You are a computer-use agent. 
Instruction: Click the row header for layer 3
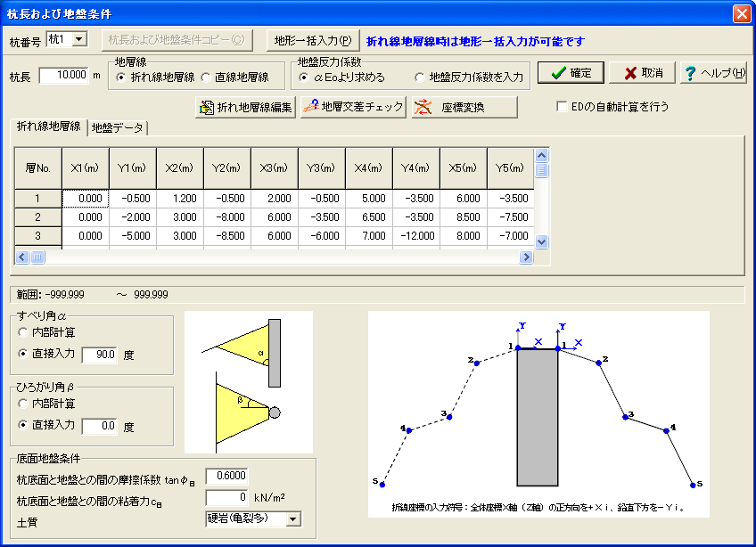[x=38, y=236]
